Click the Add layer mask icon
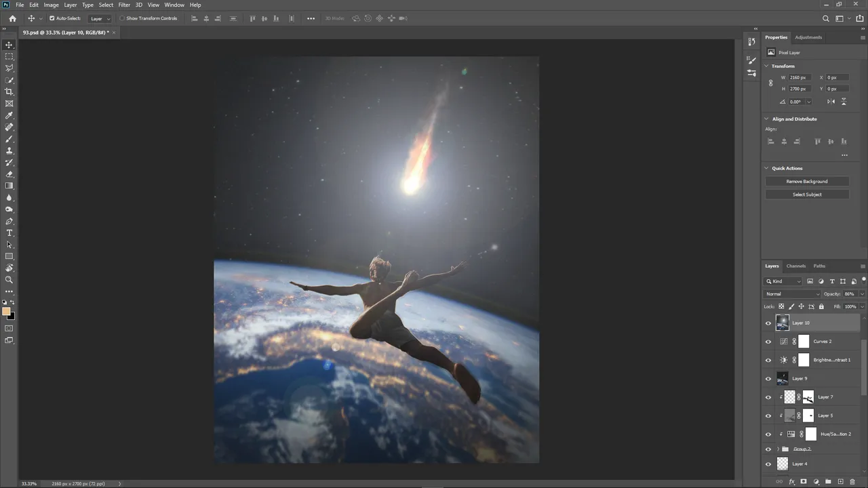The image size is (868, 488). pos(804,482)
